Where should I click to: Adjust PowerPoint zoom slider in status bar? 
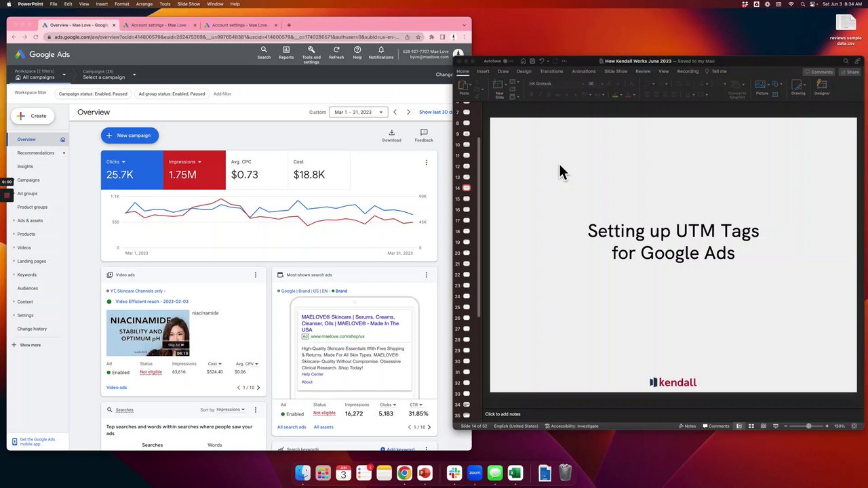pyautogui.click(x=808, y=426)
